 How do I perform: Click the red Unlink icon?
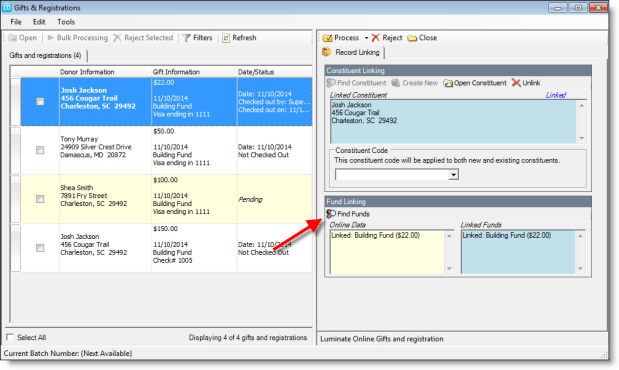[516, 83]
